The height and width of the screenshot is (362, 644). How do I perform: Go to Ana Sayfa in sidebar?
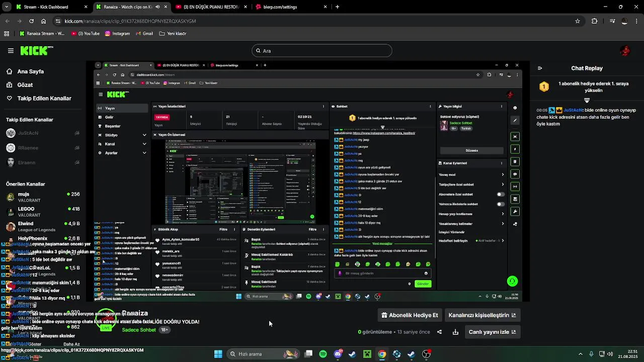point(30,71)
